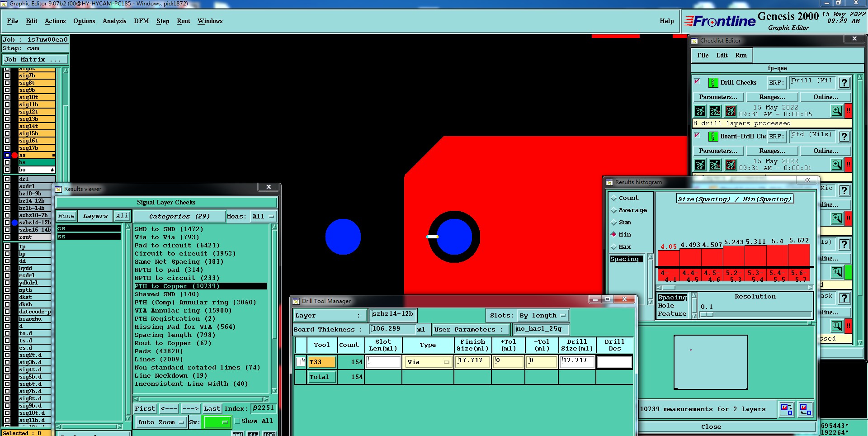868x436 pixels.
Task: Toggle the Drill Checks checkbox
Action: pyautogui.click(x=697, y=81)
